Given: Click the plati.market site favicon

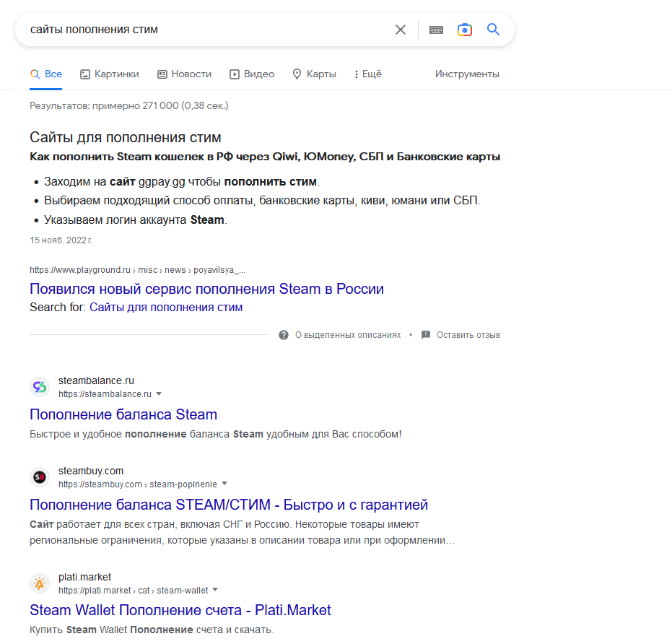Looking at the screenshot, I should point(40,583).
